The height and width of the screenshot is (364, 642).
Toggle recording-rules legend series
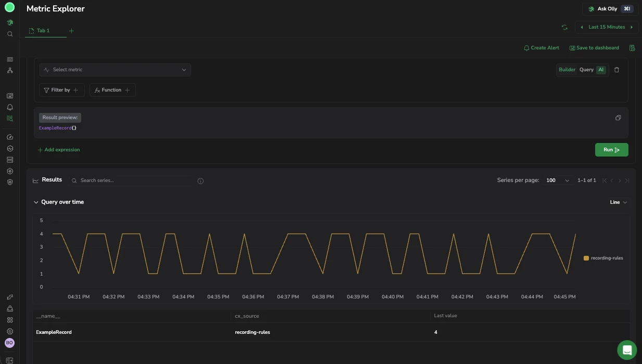click(x=603, y=258)
